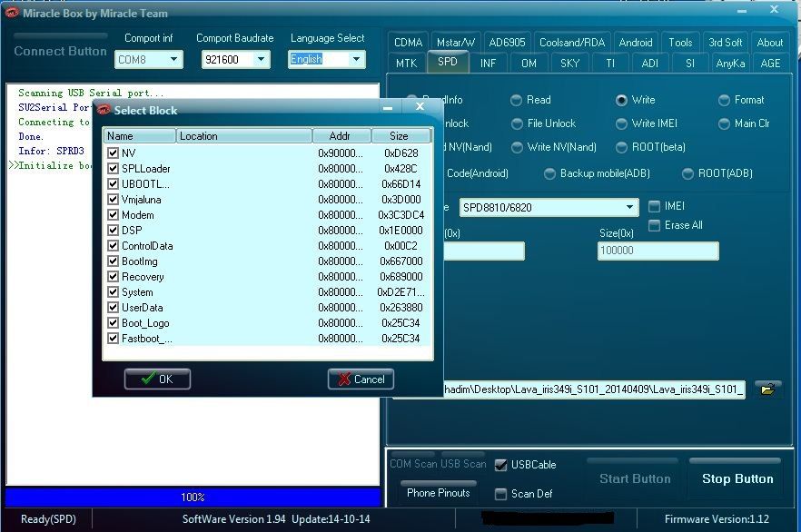Select the Write radio option

tap(621, 100)
